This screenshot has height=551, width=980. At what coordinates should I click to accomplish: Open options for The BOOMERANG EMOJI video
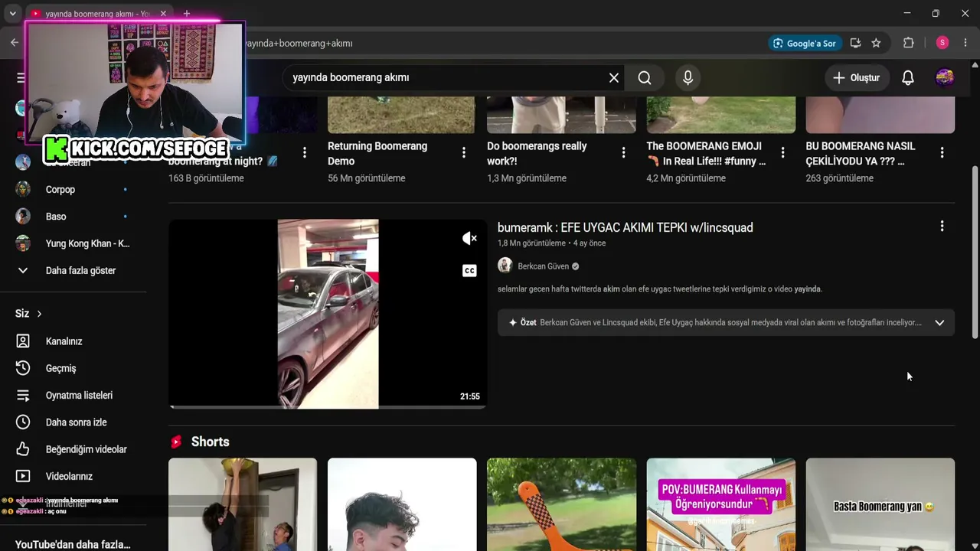782,153
